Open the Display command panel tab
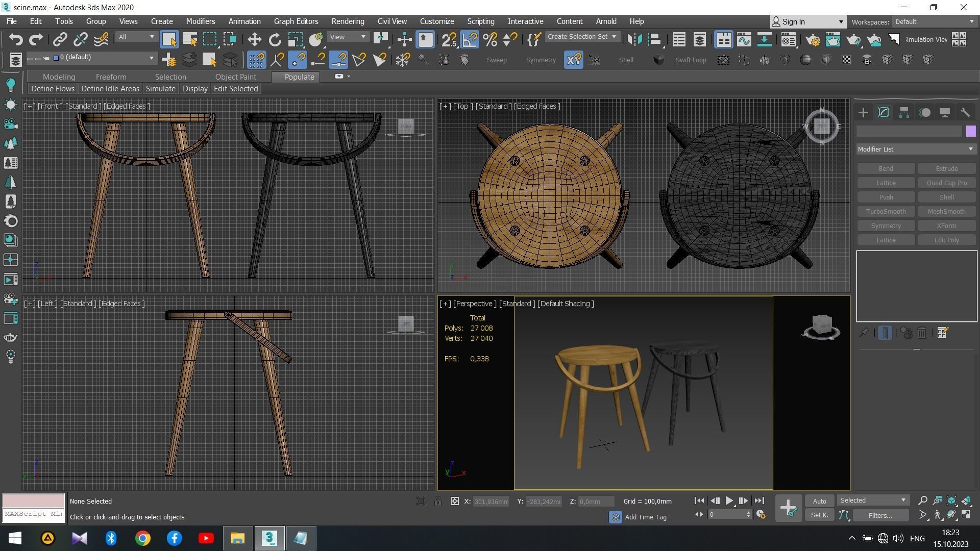 point(945,113)
